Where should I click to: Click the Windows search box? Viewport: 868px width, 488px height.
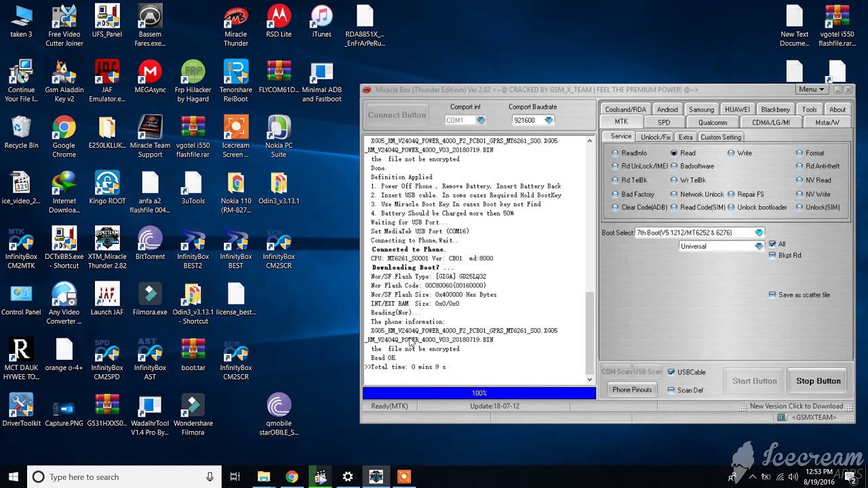click(124, 477)
